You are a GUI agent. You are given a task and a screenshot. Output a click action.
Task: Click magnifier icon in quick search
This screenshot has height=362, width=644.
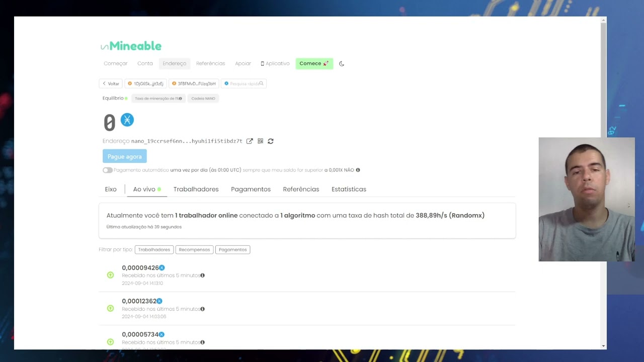coord(261,83)
